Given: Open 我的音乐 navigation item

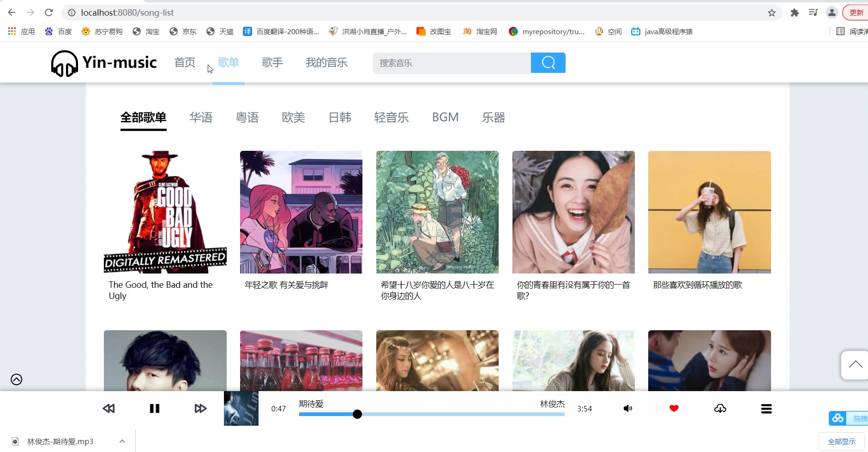Looking at the screenshot, I should click(326, 62).
